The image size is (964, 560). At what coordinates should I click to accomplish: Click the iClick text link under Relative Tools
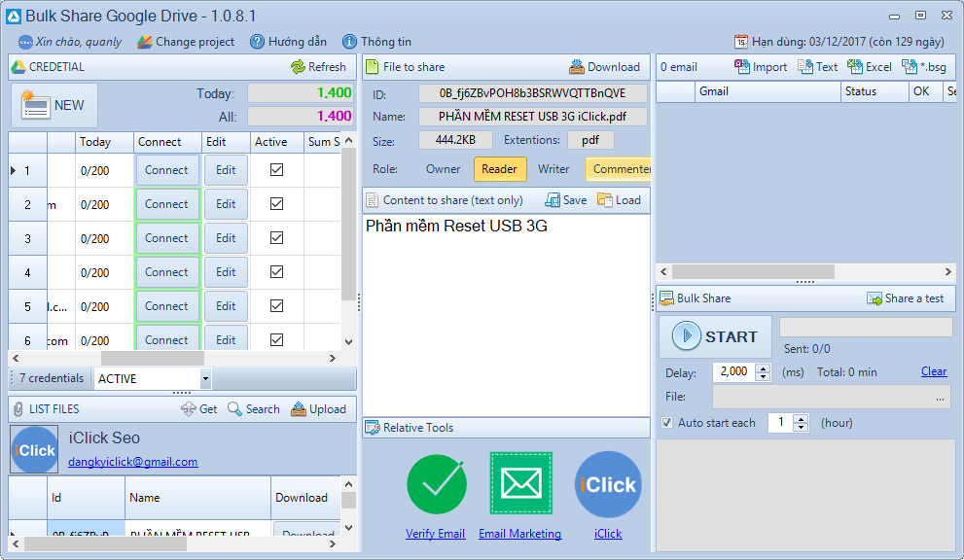608,534
